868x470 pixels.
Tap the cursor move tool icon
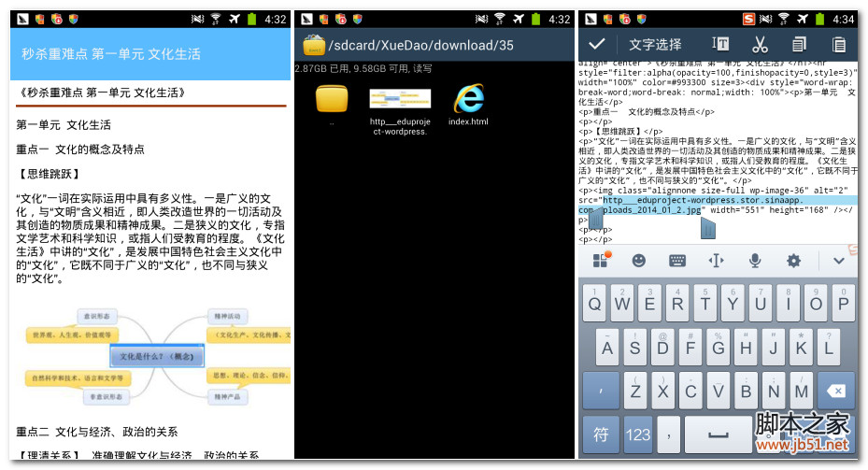click(716, 261)
